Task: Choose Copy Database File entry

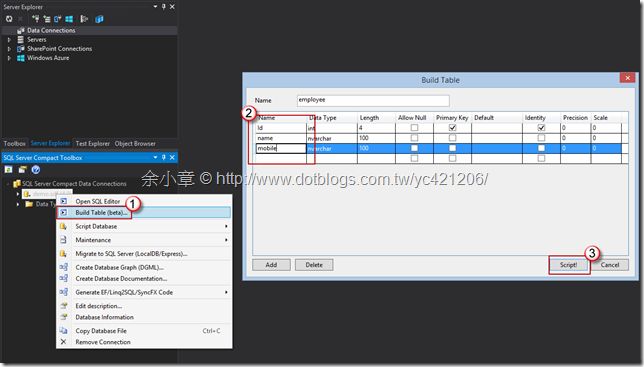Action: [144, 330]
